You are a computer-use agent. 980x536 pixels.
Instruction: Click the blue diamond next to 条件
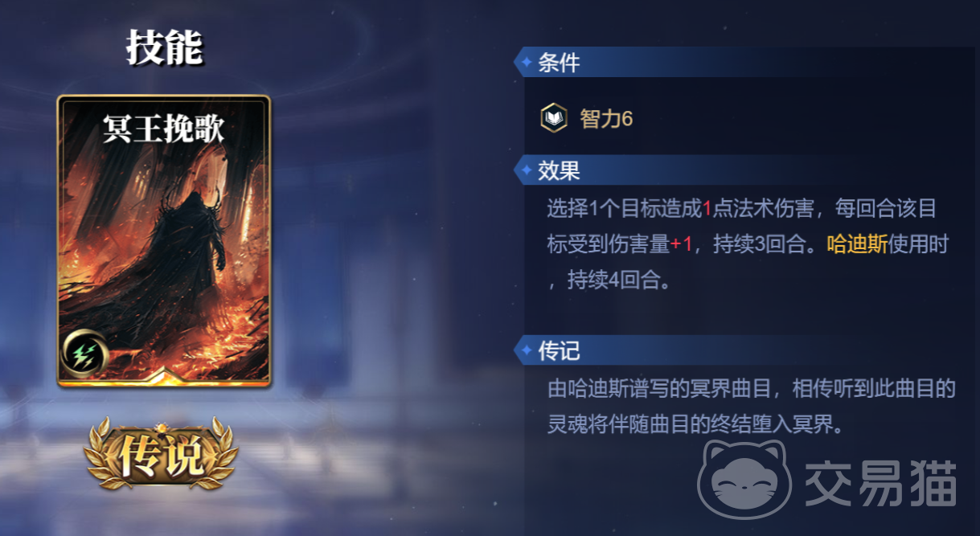[x=527, y=62]
